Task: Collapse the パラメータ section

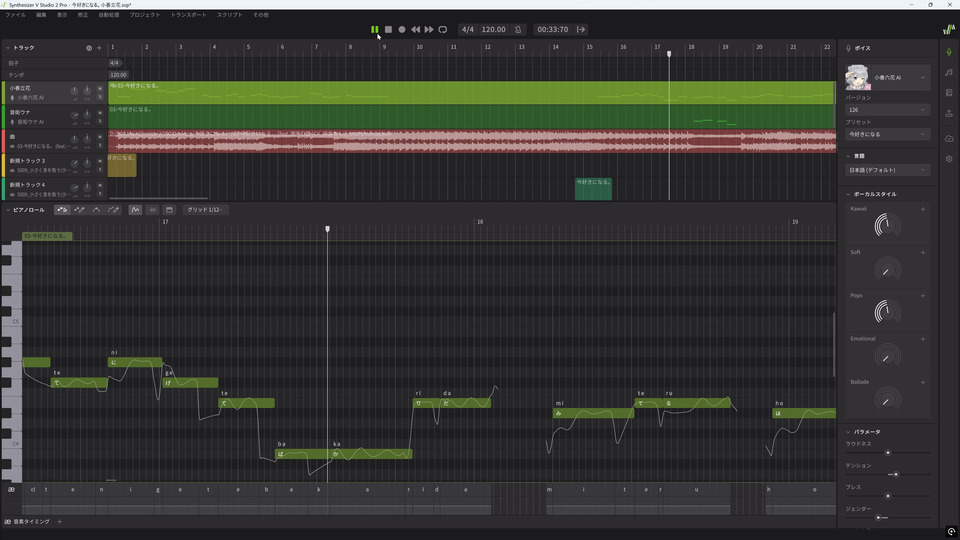Action: coord(848,432)
